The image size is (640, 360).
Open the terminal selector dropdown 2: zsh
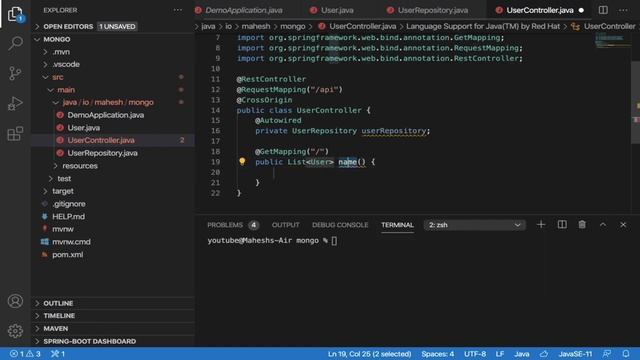point(475,225)
